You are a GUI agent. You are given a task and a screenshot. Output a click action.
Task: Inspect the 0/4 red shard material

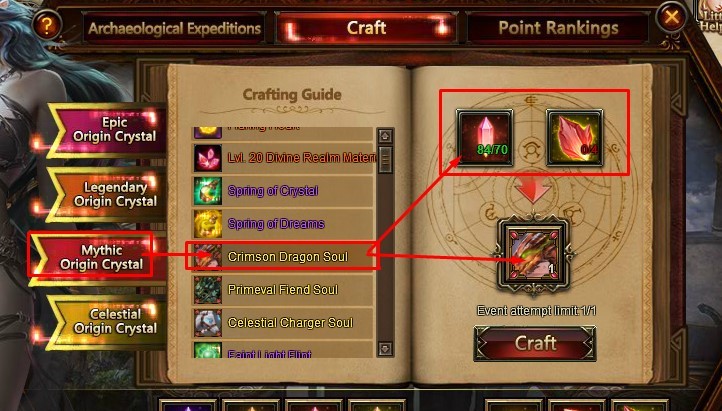click(574, 137)
